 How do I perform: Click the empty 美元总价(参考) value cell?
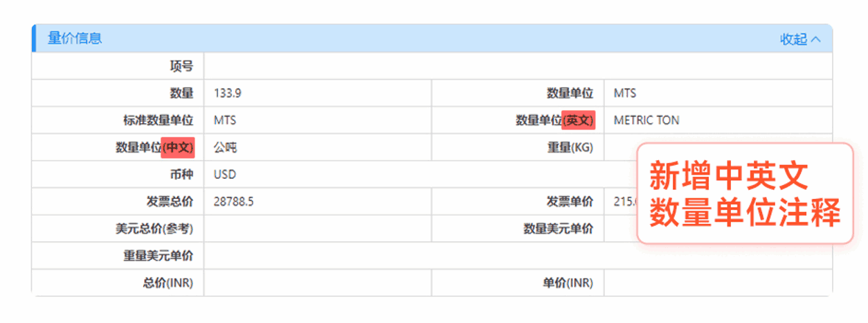coord(318,229)
